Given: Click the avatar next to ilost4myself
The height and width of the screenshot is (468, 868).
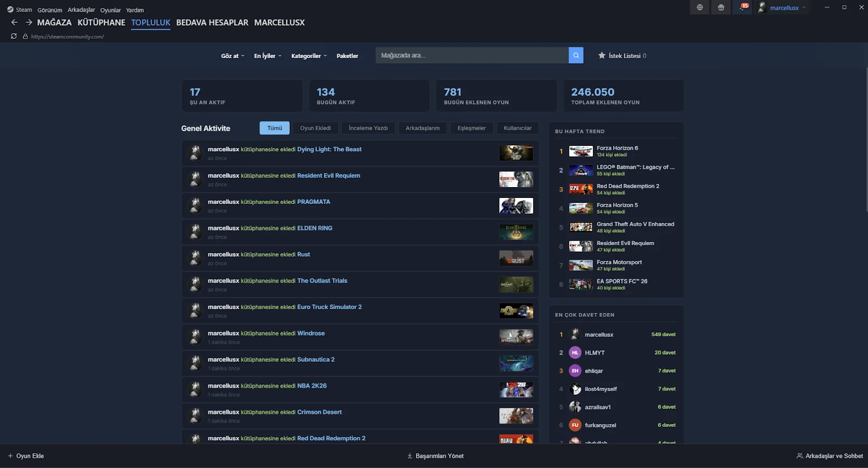Looking at the screenshot, I should click(x=575, y=389).
